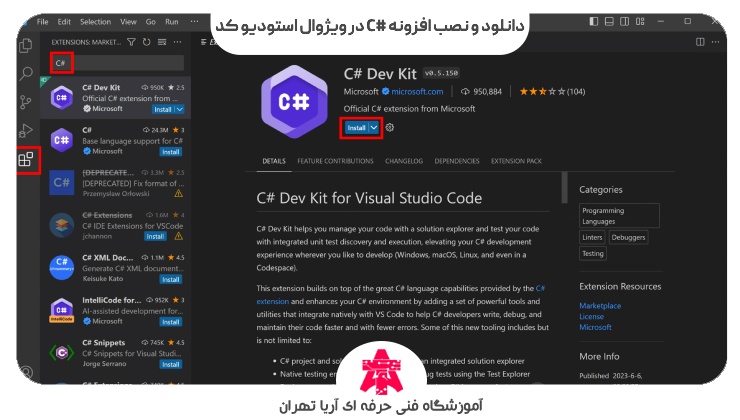Clear extensions search results icon
740x420 pixels.
tap(162, 42)
